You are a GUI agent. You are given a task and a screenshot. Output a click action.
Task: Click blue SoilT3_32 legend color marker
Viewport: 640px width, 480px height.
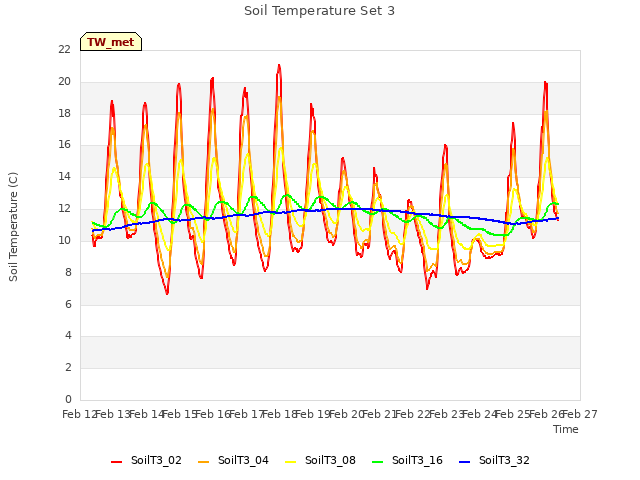pos(464,462)
